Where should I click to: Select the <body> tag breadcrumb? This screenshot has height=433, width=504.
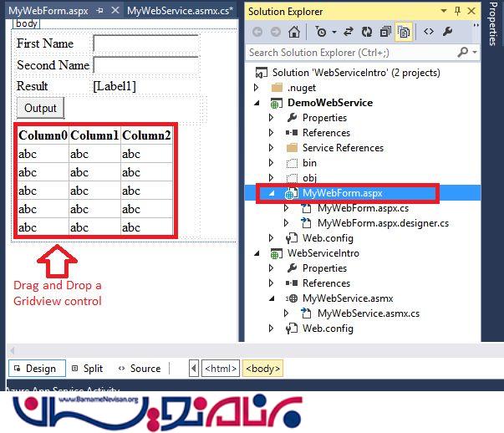click(262, 369)
